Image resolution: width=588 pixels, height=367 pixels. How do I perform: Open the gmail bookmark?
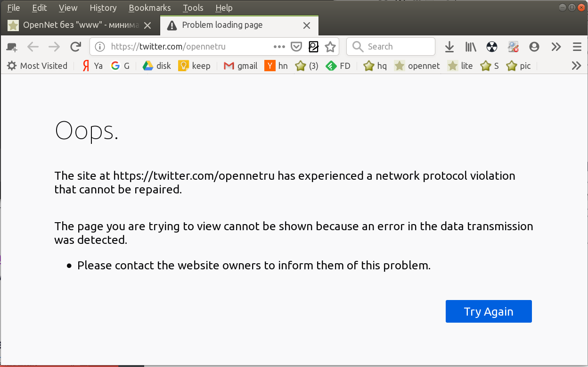[241, 66]
